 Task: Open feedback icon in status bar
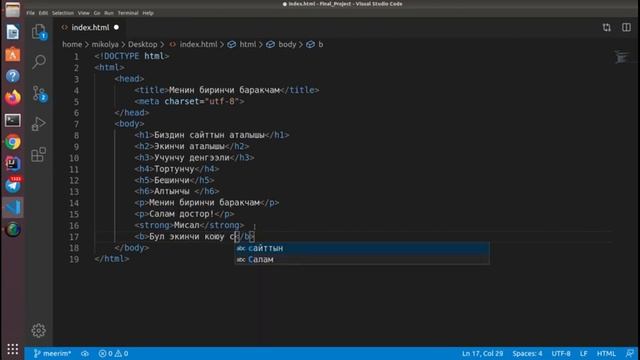[629, 353]
